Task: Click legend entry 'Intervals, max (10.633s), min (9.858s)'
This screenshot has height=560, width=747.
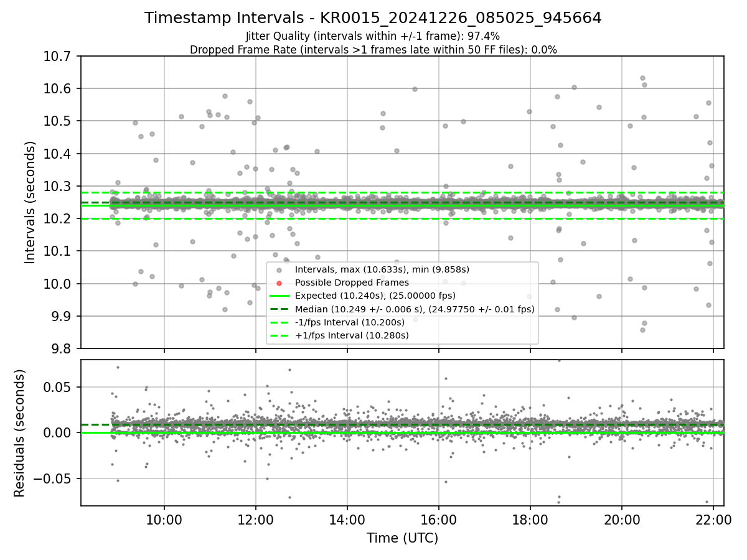Action: click(x=382, y=269)
